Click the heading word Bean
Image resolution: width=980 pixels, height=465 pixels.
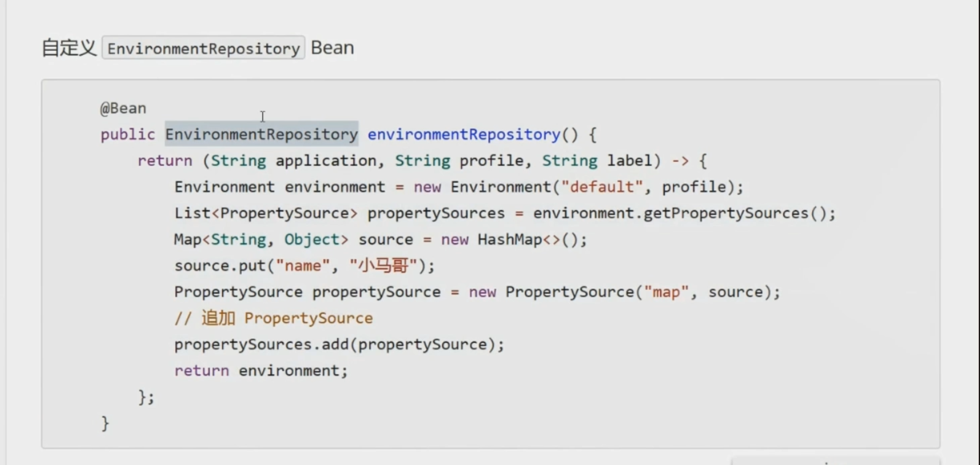click(x=332, y=48)
